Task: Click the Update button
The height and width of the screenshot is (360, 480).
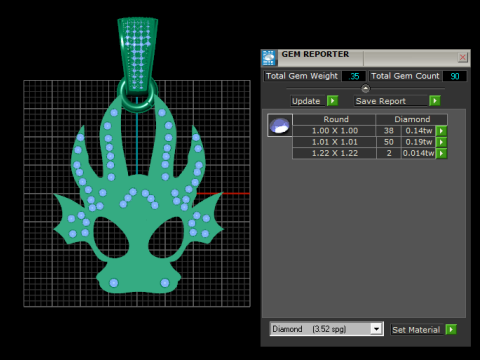Action: click(x=306, y=101)
